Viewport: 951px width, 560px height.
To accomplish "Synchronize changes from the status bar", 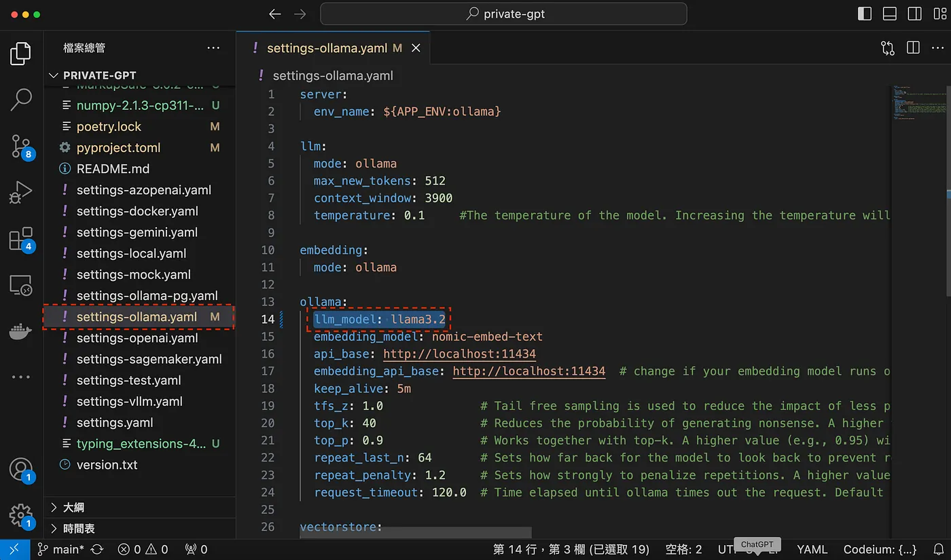I will (x=96, y=549).
